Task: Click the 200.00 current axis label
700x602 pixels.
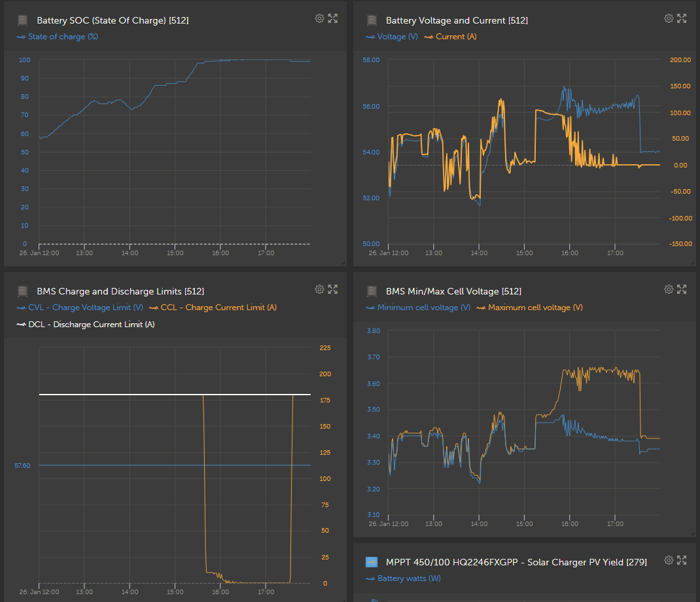Action: (680, 60)
